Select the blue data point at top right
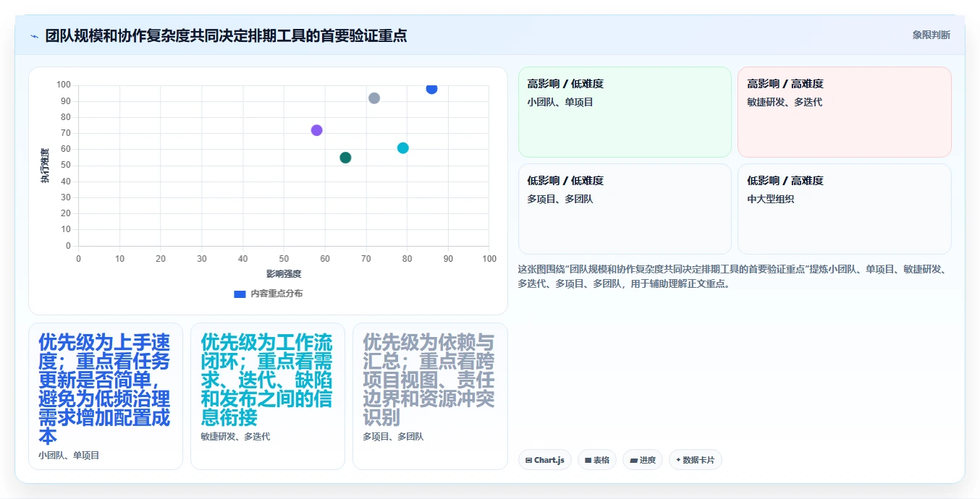980x499 pixels. click(431, 88)
